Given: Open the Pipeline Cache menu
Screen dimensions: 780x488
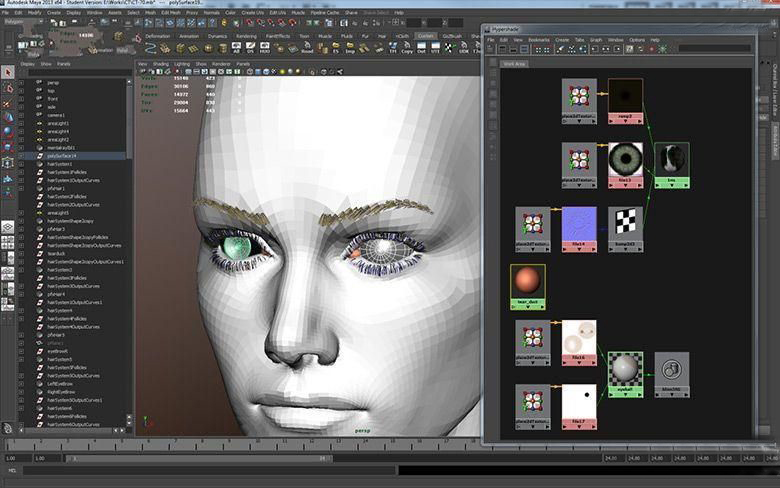Looking at the screenshot, I should coord(325,12).
